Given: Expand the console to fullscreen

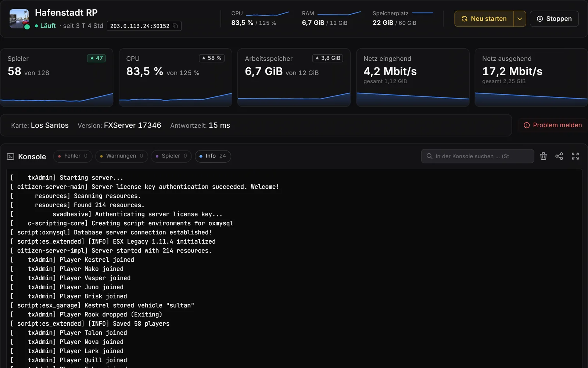Looking at the screenshot, I should (575, 156).
